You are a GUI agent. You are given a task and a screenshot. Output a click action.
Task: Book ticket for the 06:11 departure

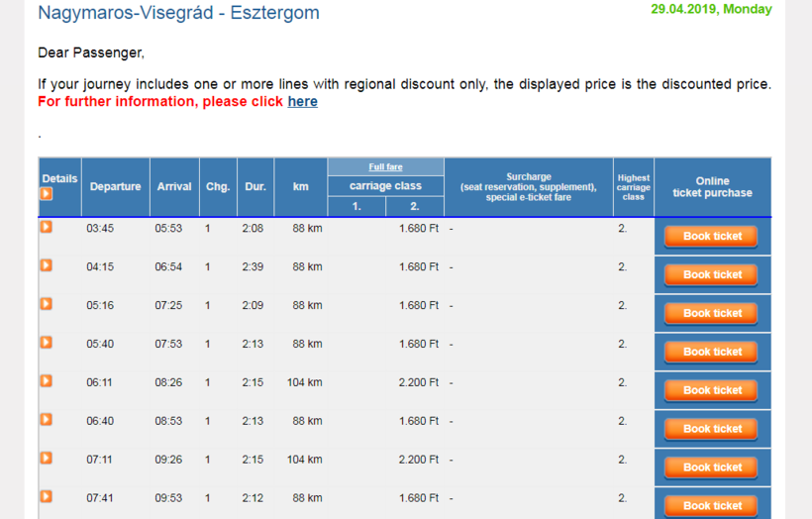pos(712,391)
